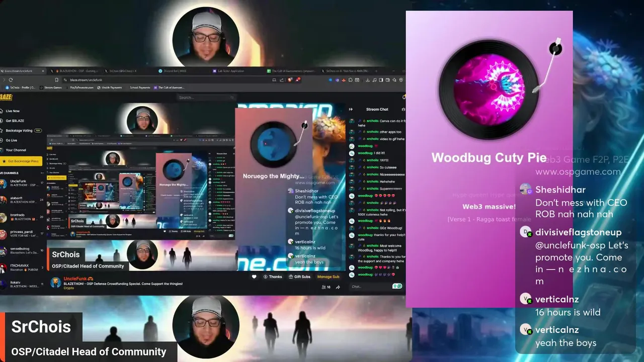The image size is (644, 362).
Task: Click the heart follow icon
Action: (254, 277)
